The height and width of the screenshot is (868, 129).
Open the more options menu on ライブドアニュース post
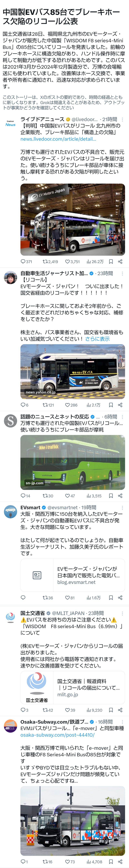(122, 119)
